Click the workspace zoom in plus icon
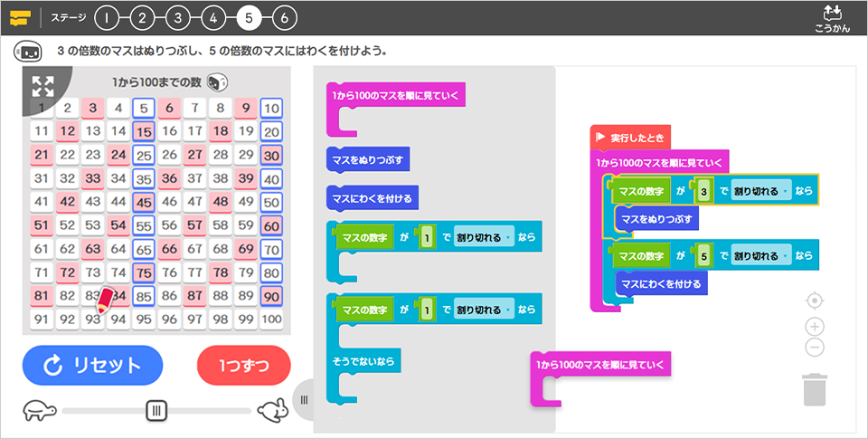 coord(815,327)
